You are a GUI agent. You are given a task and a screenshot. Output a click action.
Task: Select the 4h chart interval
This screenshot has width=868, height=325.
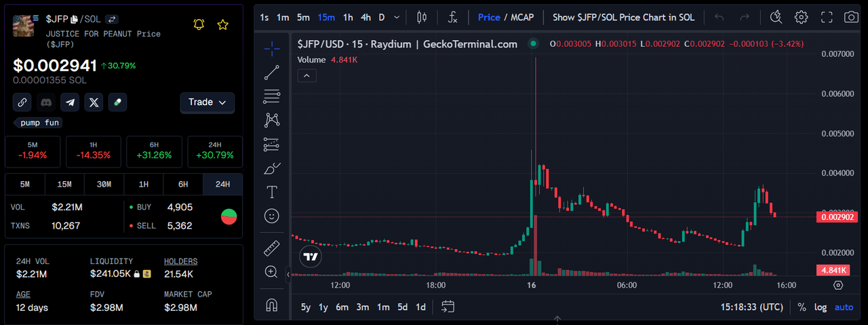pyautogui.click(x=366, y=17)
